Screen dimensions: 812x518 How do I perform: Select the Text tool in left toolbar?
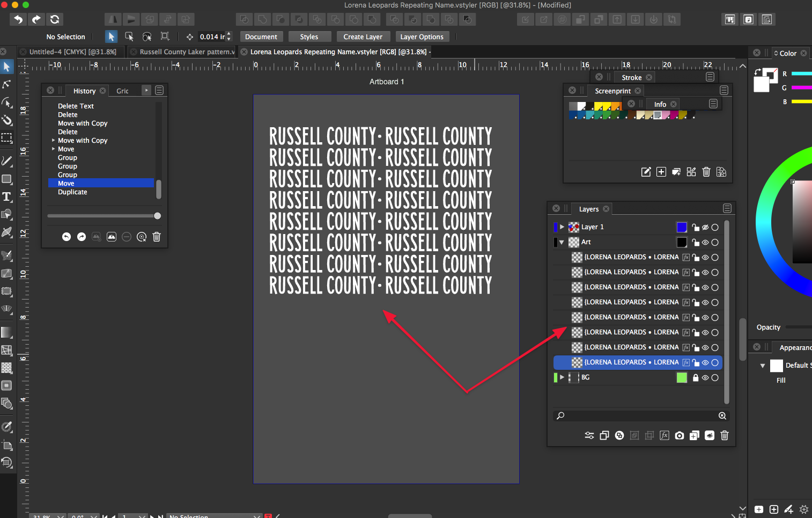coord(7,196)
